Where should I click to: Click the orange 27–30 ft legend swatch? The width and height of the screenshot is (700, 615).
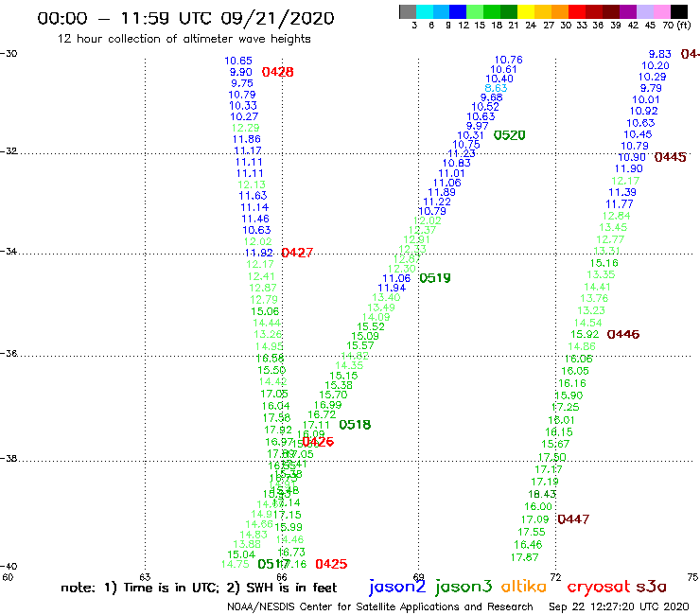(x=559, y=11)
